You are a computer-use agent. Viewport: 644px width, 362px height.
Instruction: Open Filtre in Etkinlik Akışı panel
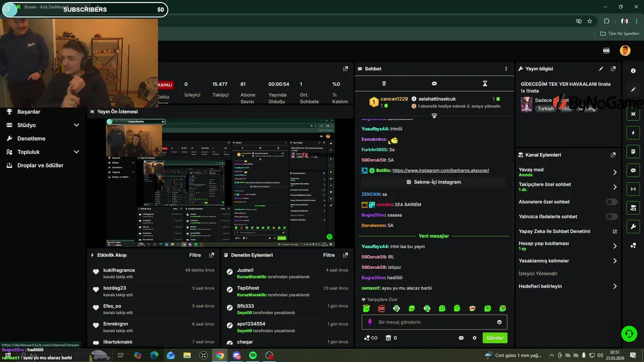point(195,255)
